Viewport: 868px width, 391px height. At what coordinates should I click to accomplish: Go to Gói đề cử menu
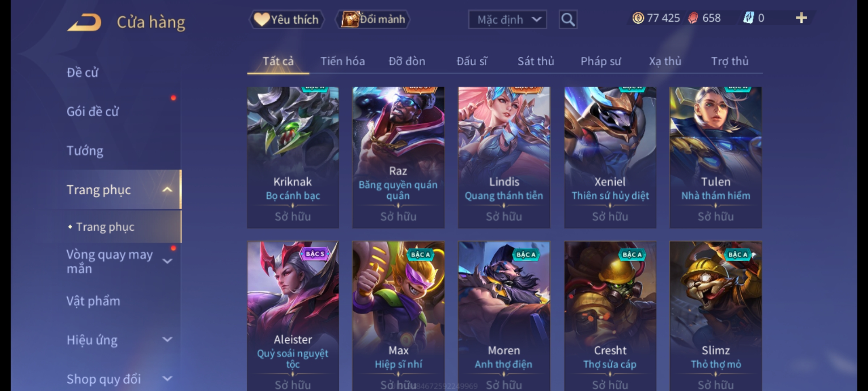coord(93,112)
